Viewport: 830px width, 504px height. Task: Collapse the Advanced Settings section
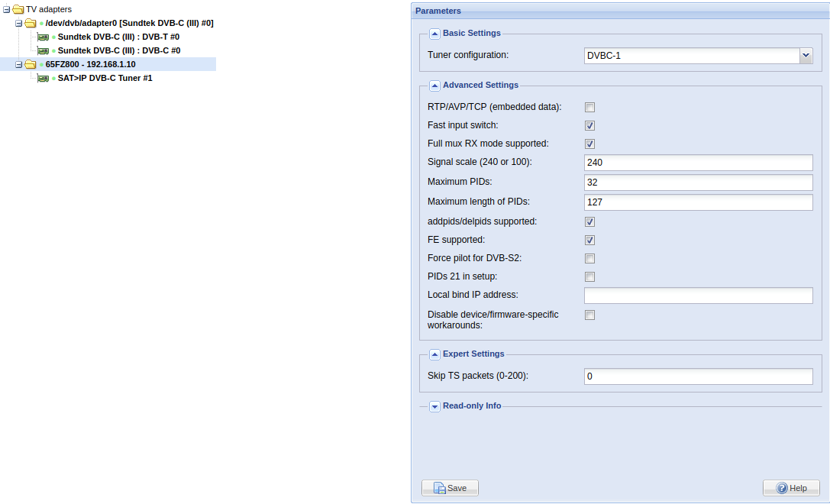coord(434,86)
